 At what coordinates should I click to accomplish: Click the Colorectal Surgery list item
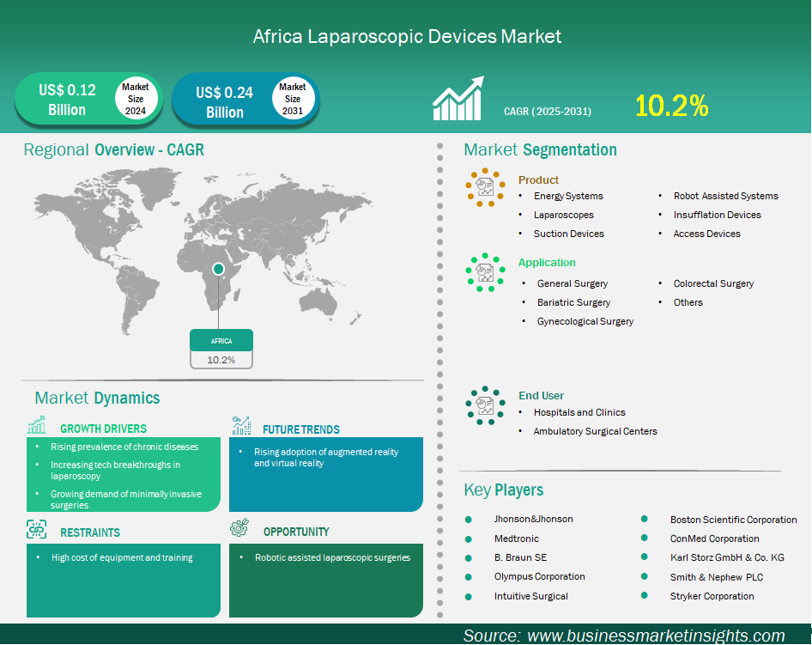click(713, 283)
